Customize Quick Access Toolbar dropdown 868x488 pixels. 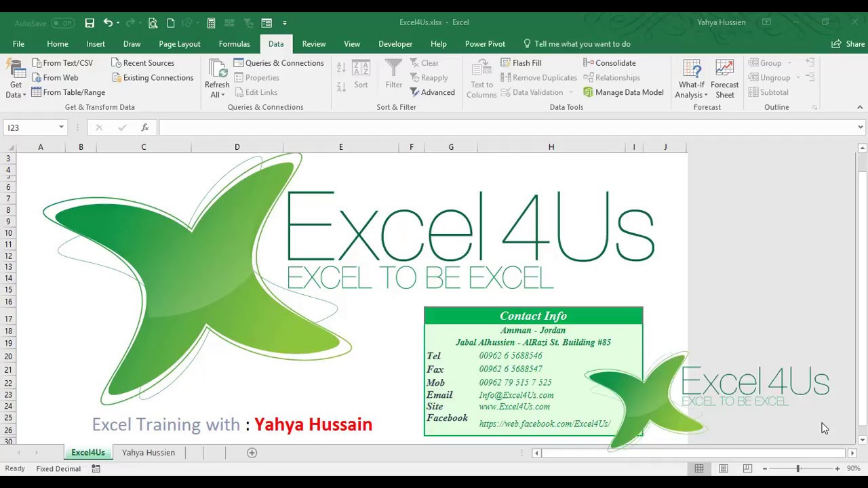285,23
